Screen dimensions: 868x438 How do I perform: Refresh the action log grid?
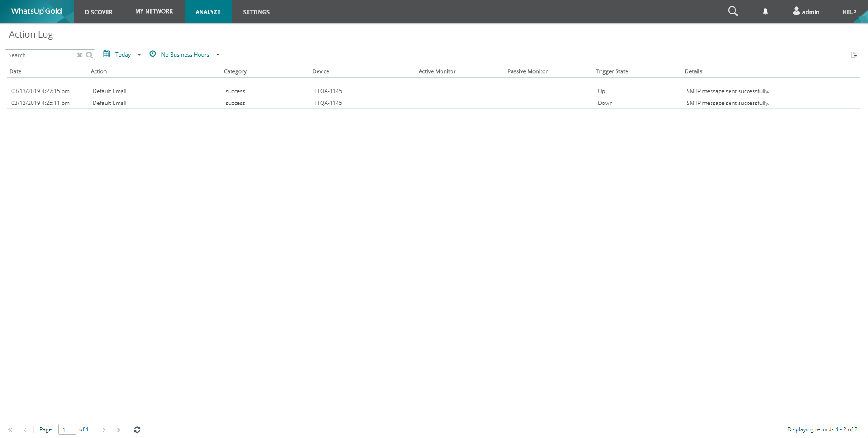(x=137, y=429)
